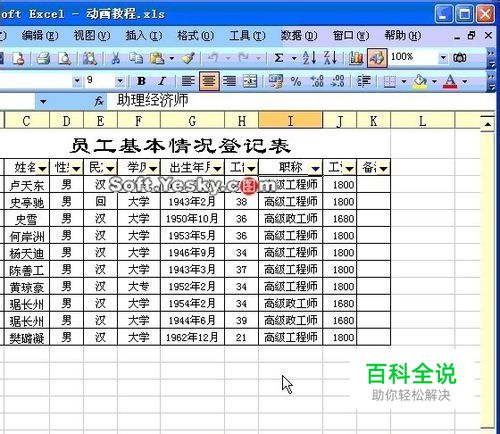This screenshot has height=434, width=500.
Task: Select column G header
Action: tap(193, 121)
